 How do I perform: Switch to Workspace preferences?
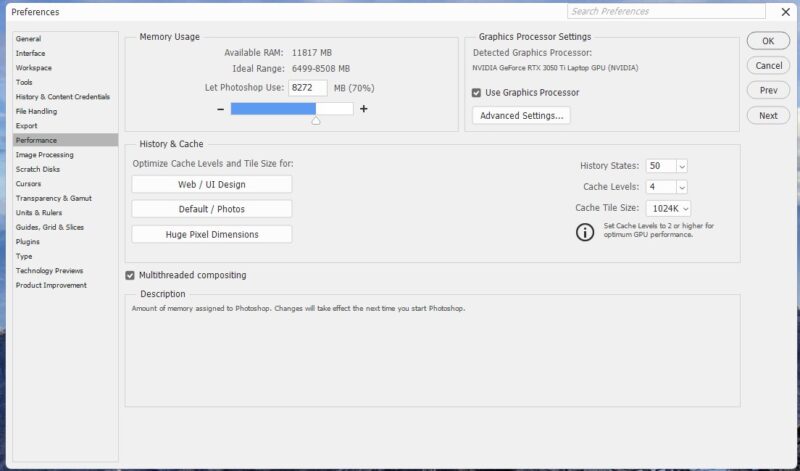point(65,68)
